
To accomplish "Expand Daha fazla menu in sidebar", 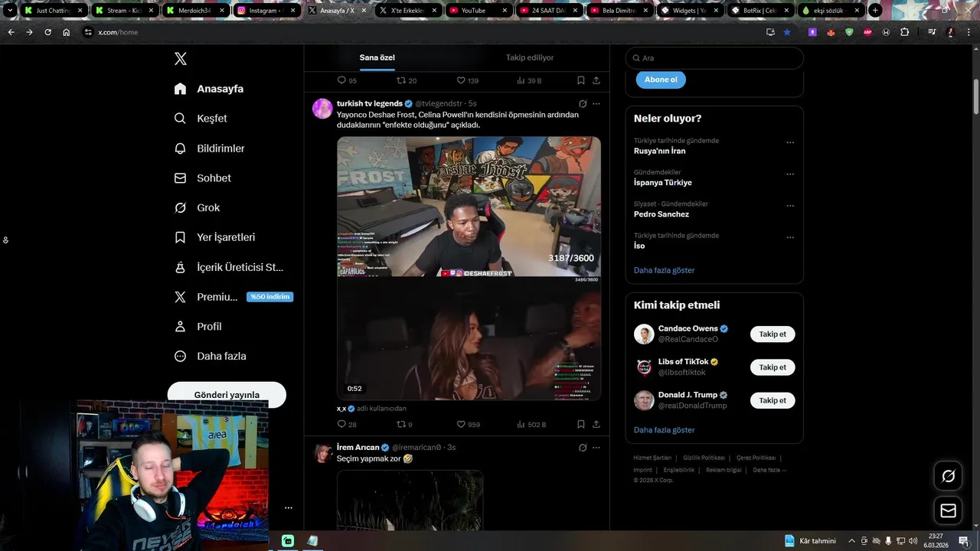I will (x=210, y=356).
